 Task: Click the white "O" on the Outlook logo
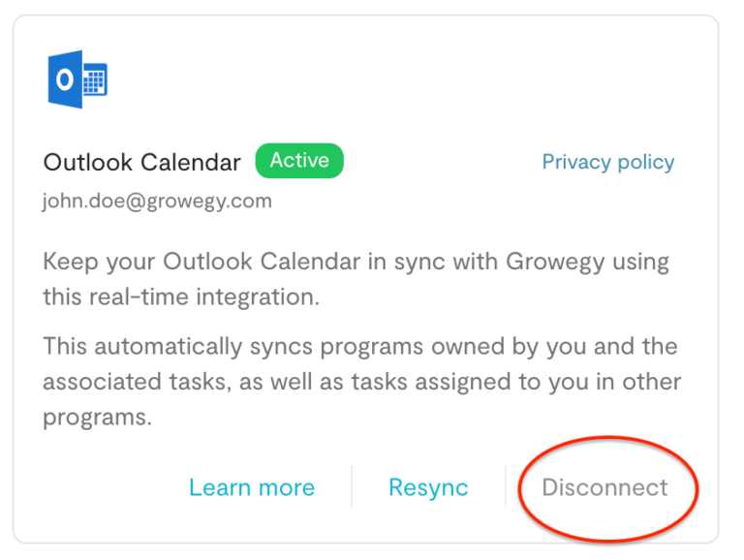[65, 79]
